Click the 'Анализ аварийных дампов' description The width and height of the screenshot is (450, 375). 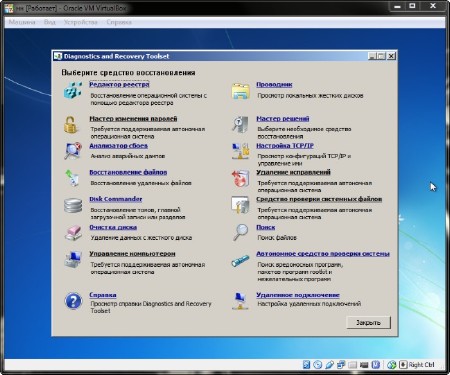tap(128, 156)
